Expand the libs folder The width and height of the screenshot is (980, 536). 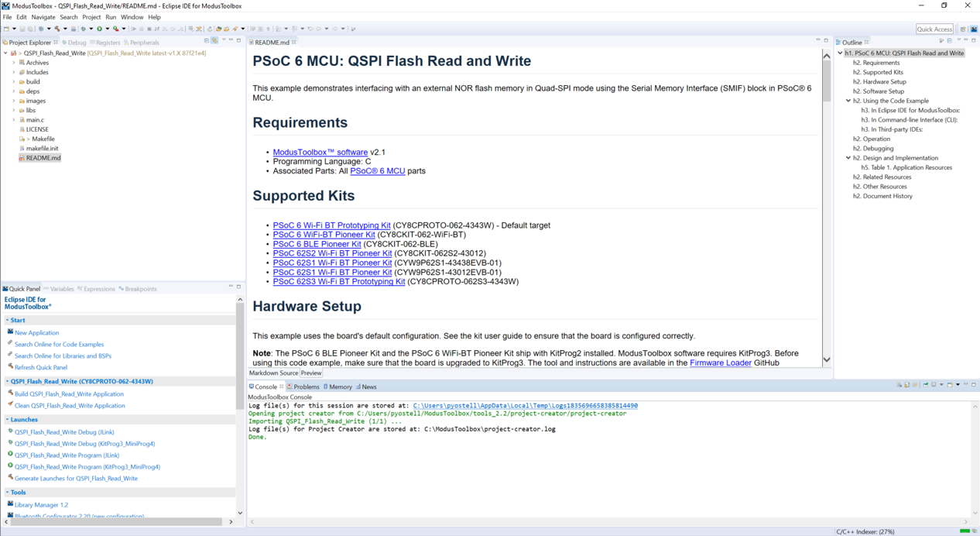click(x=14, y=111)
